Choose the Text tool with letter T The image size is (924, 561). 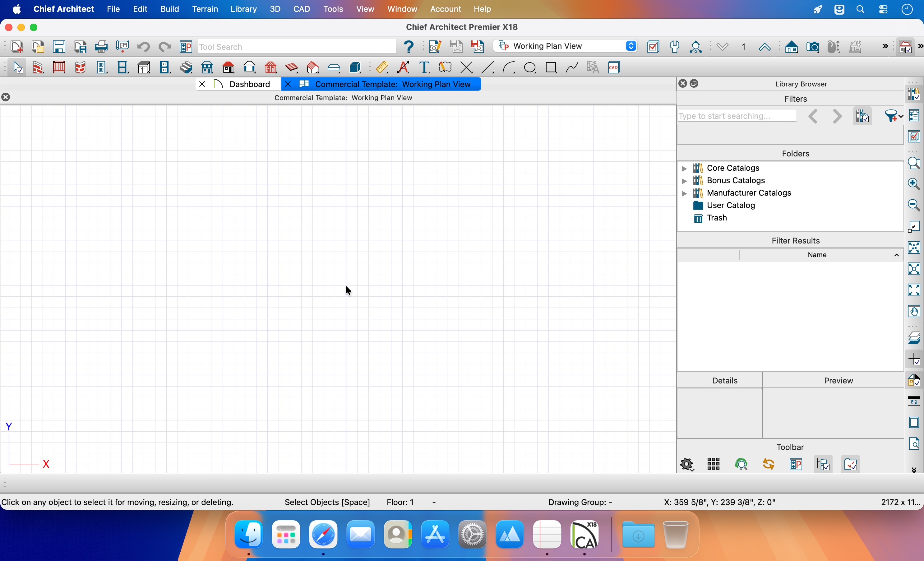click(424, 67)
